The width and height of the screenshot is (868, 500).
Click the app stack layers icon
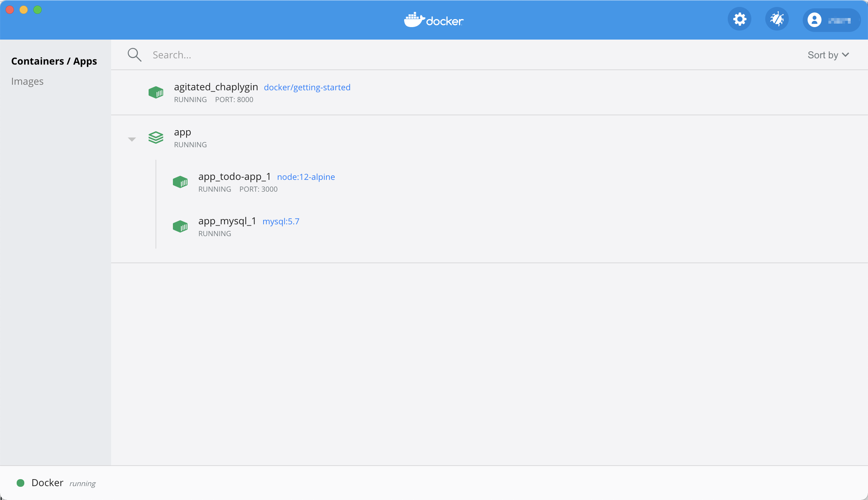coord(156,137)
